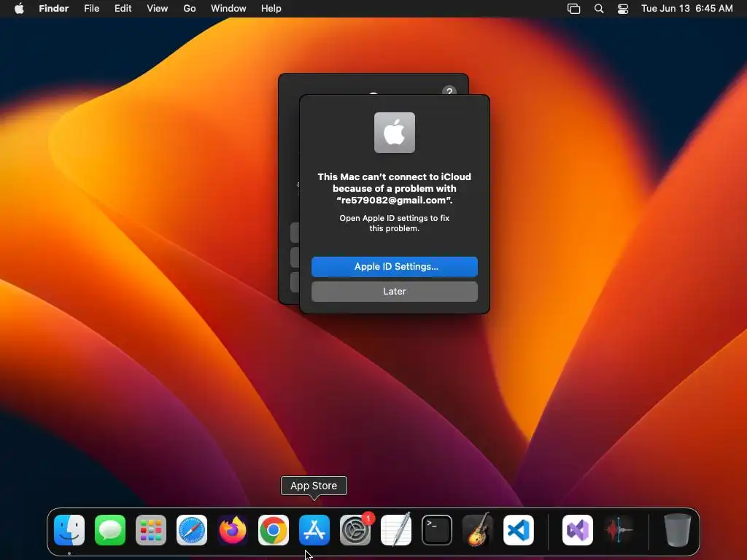This screenshot has width=747, height=560.
Task: Open Firefox from the Dock
Action: pyautogui.click(x=233, y=530)
